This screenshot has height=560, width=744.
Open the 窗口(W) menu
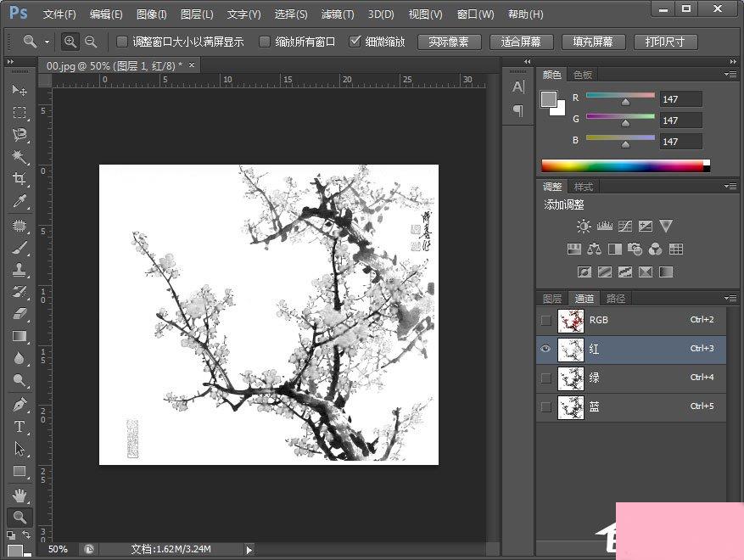[x=475, y=14]
